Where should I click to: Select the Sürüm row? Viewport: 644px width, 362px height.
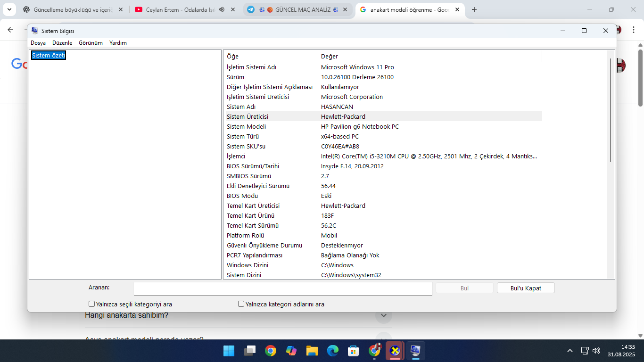point(383,77)
